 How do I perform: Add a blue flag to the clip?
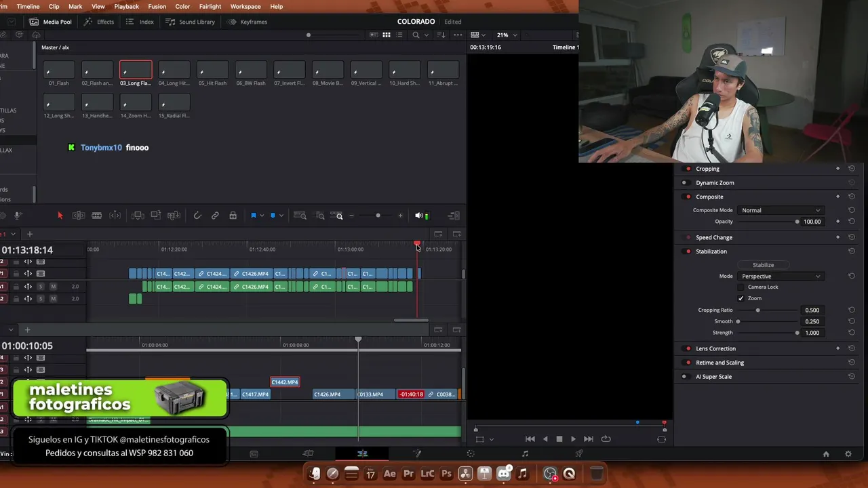coord(254,216)
